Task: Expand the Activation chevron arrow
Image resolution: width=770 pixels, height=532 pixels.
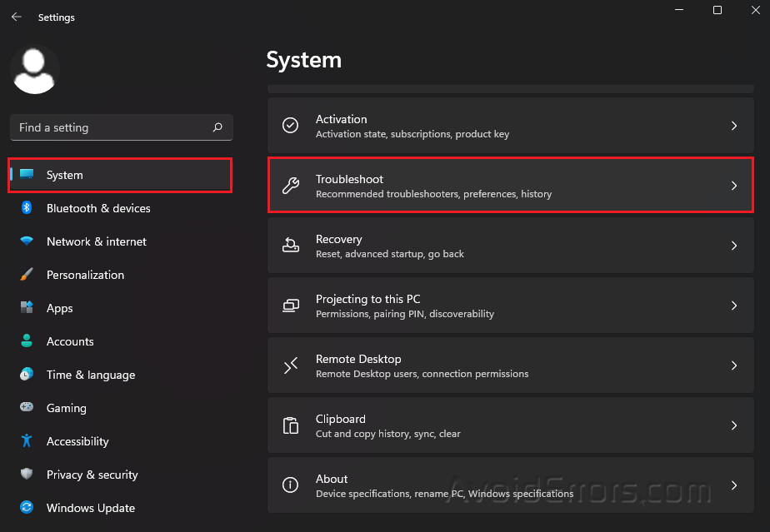Action: click(733, 126)
